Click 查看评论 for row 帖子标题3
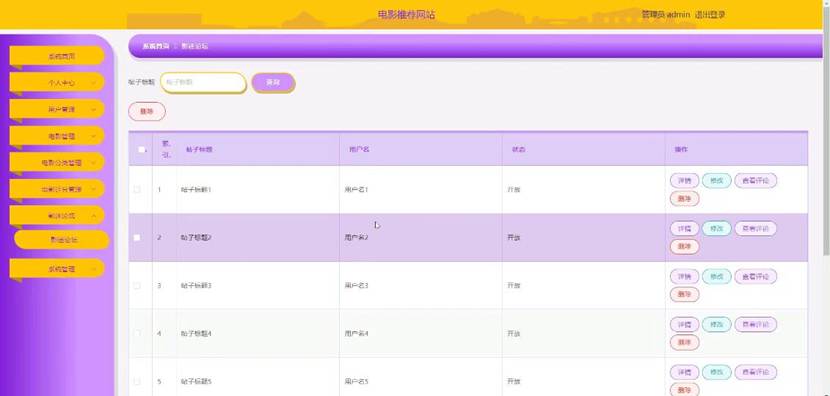The height and width of the screenshot is (396, 830). 755,276
